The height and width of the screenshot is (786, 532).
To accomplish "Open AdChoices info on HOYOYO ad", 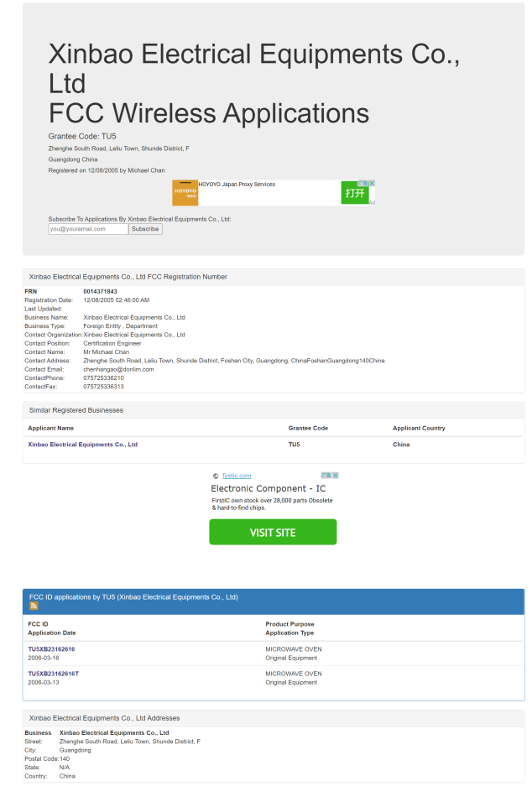I will 362,183.
